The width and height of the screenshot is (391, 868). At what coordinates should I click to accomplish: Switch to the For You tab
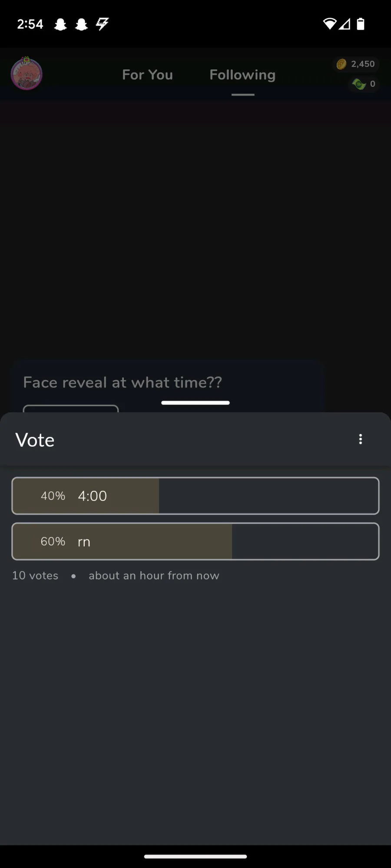[147, 75]
